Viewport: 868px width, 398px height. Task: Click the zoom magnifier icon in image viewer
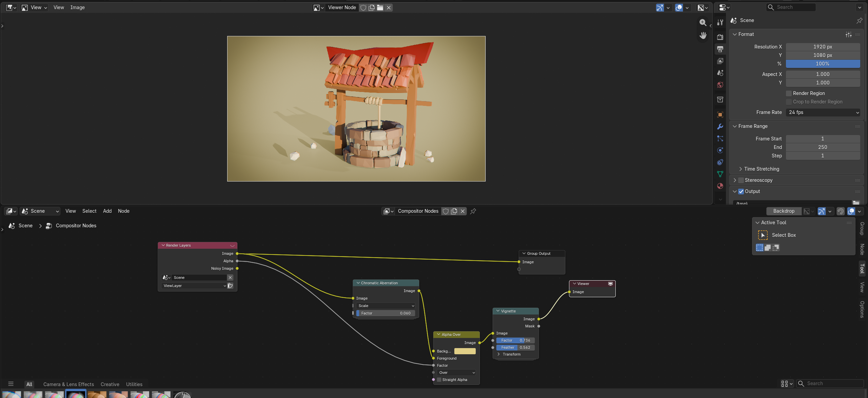(x=703, y=22)
